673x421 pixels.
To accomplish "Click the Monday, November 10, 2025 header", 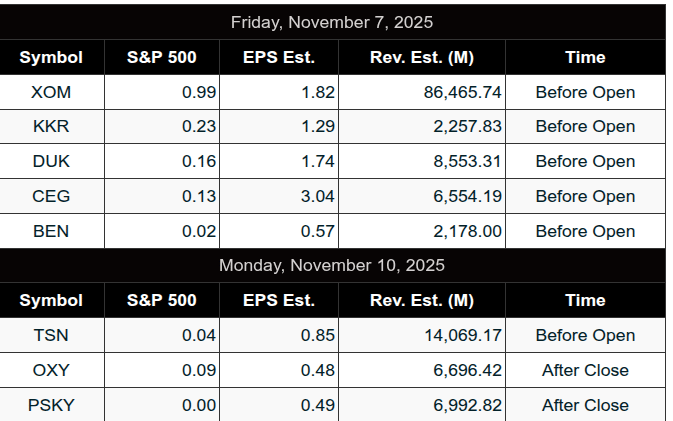I will 332,266.
